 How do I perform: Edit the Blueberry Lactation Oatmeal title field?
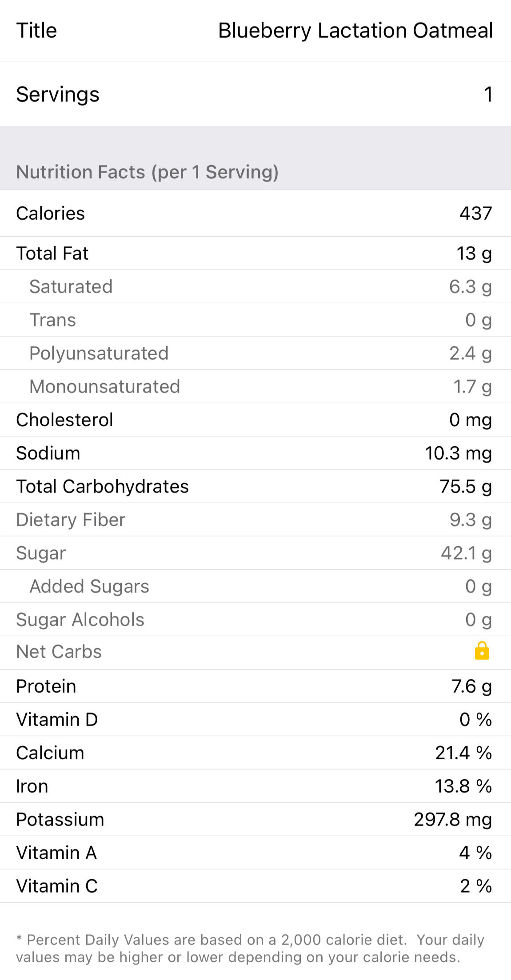[x=355, y=31]
